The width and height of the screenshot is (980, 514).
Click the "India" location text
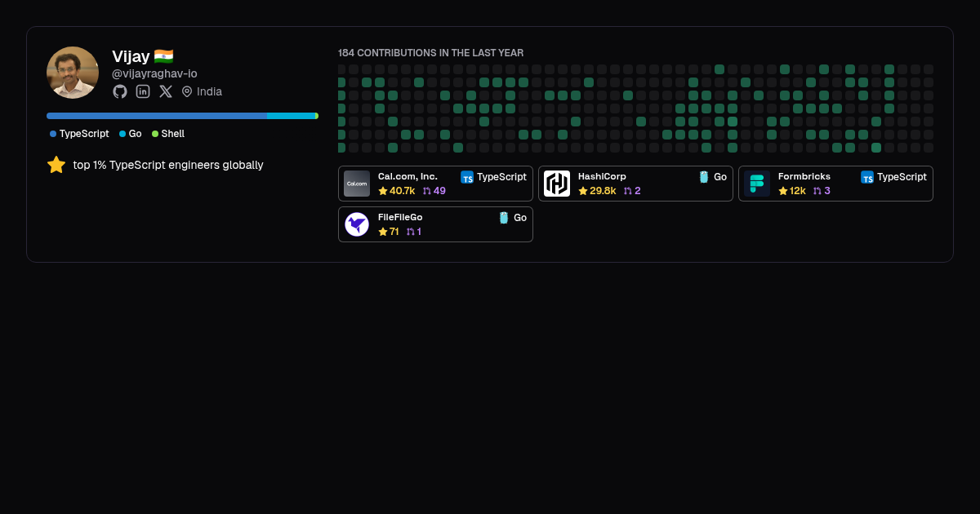tap(209, 91)
